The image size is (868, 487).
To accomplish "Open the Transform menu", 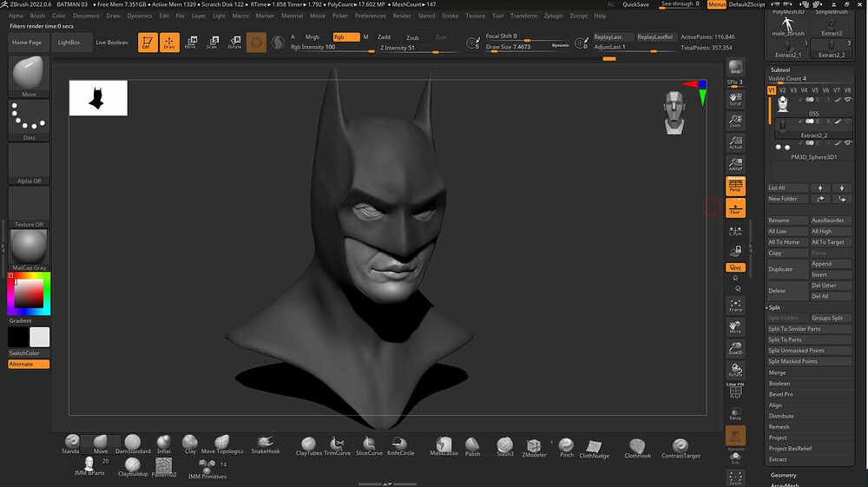I will coord(523,16).
